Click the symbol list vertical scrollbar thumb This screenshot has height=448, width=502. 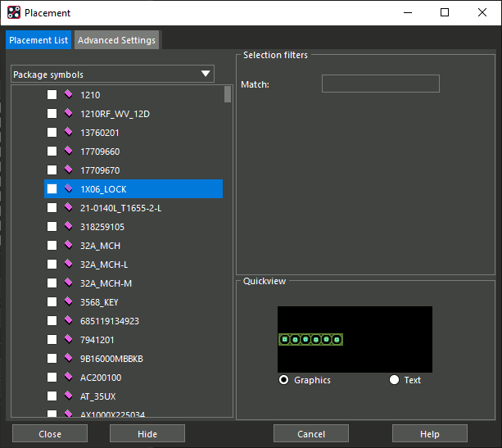coord(228,94)
